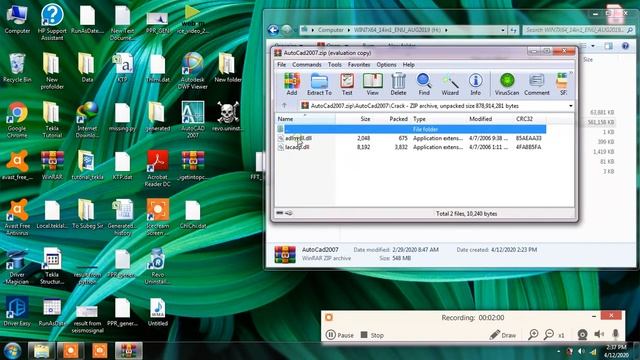Select the parent folder row
640x360 pixels.
[x=411, y=129]
